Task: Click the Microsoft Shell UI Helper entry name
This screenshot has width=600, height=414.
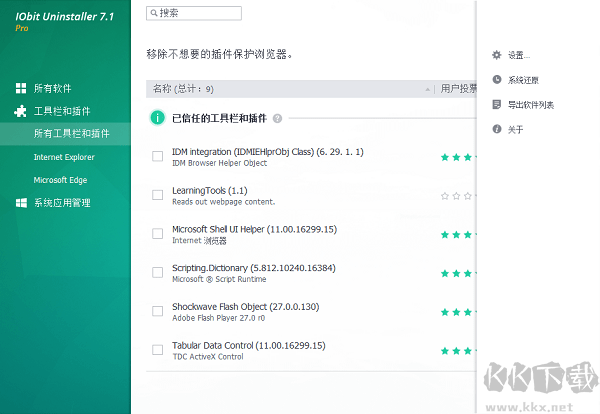Action: [254, 229]
